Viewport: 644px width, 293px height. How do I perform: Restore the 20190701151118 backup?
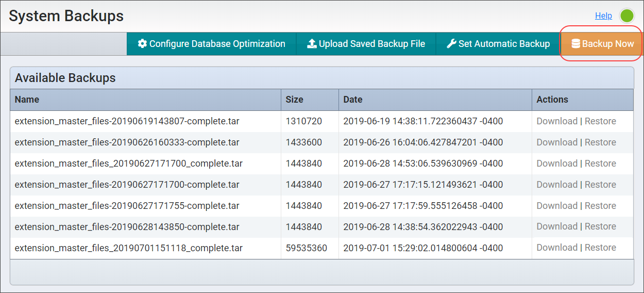(x=600, y=248)
